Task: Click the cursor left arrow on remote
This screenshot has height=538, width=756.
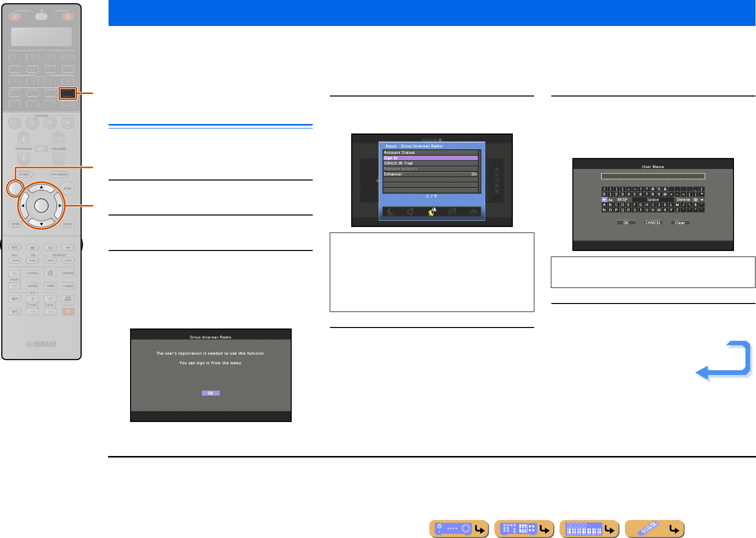Action: 23,205
